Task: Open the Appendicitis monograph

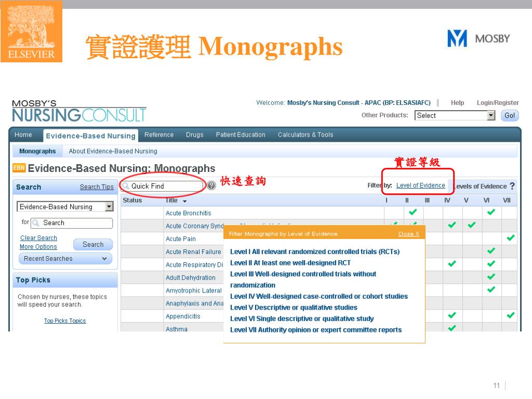Action: tap(183, 316)
